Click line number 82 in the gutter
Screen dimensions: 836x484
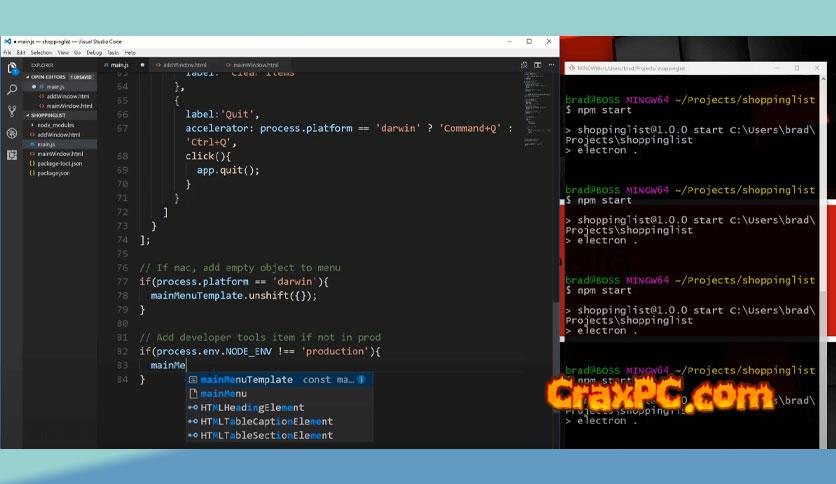coord(123,351)
